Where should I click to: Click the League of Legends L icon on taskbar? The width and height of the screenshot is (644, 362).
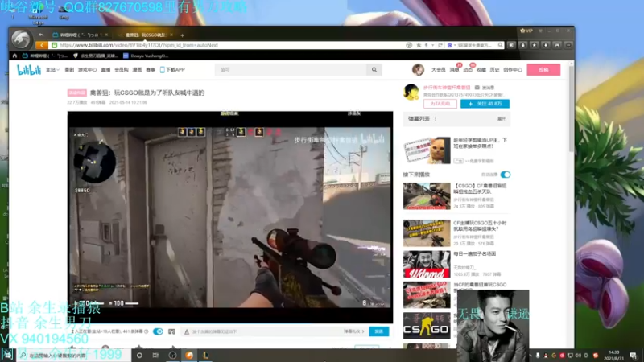pyautogui.click(x=206, y=356)
